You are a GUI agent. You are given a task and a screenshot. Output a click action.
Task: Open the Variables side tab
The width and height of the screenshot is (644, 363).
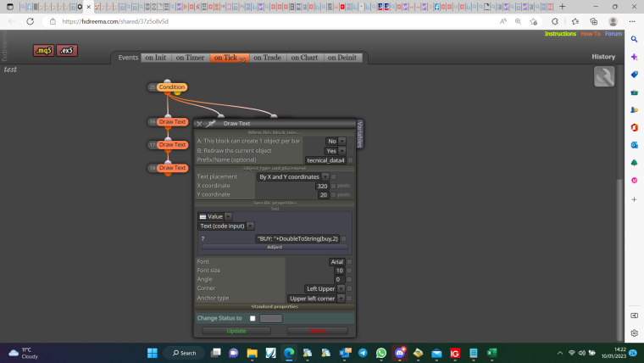[360, 134]
